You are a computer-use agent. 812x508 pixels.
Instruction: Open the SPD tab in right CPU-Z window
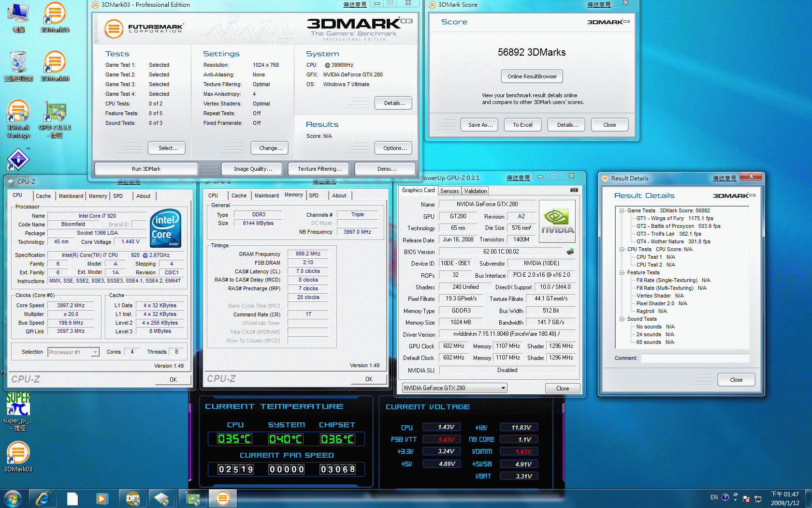[x=314, y=195]
